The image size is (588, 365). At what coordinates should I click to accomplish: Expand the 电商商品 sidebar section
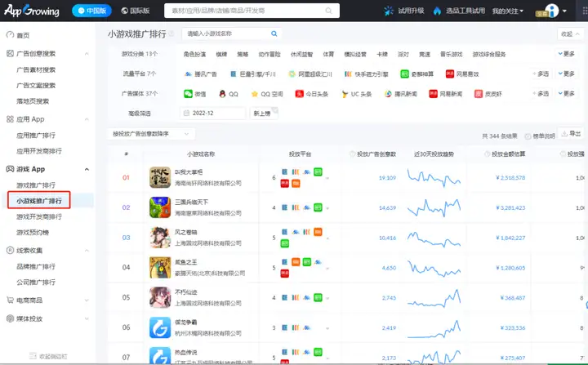[87, 300]
